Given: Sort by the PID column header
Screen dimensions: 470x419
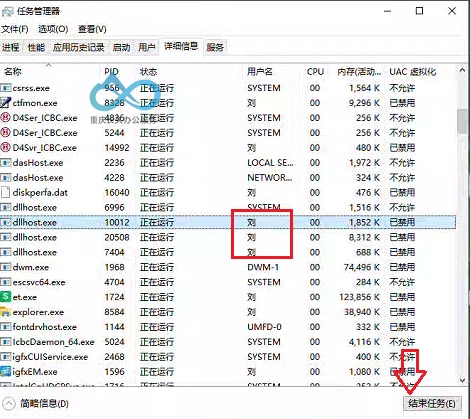Looking at the screenshot, I should pyautogui.click(x=118, y=71).
